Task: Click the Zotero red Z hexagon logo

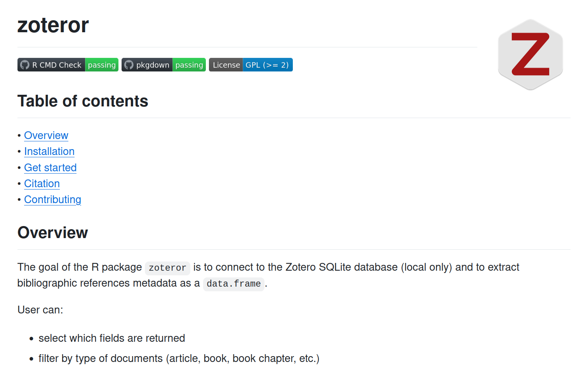Action: [x=530, y=54]
